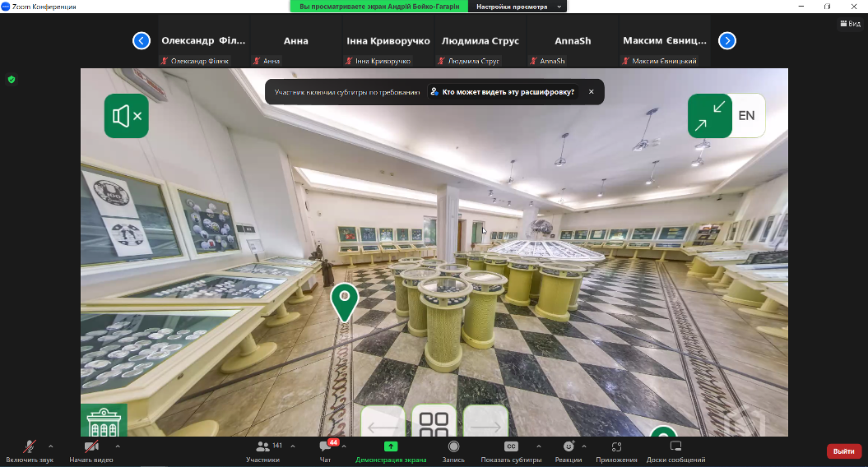Screen dimensions: 868x467
Task: Select Людмила Струс participant tile
Action: click(480, 41)
